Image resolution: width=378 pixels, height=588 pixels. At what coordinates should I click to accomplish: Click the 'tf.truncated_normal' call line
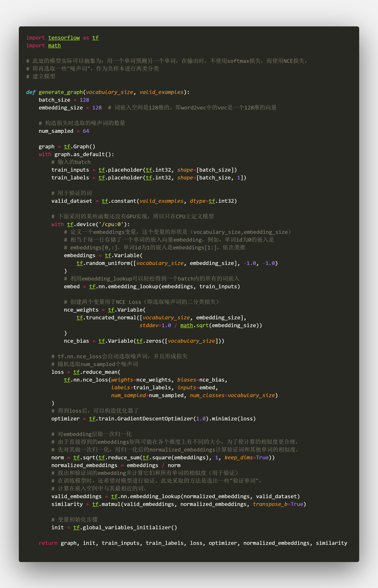(161, 318)
